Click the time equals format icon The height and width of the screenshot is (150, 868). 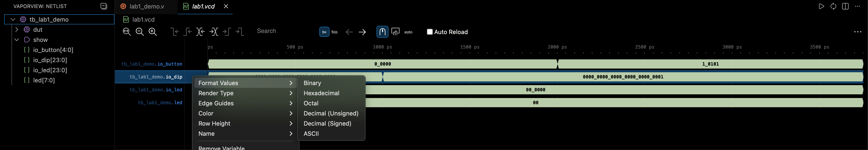click(324, 32)
